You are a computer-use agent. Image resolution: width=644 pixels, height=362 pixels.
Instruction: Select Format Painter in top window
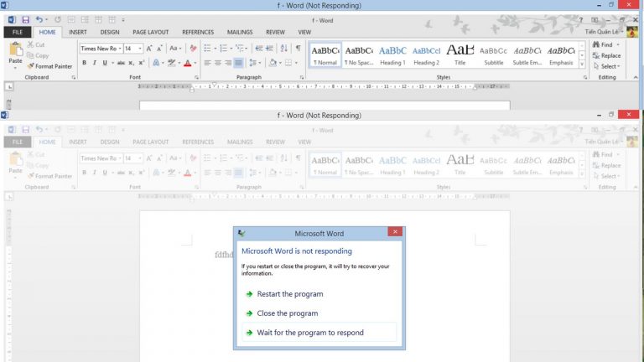49,66
